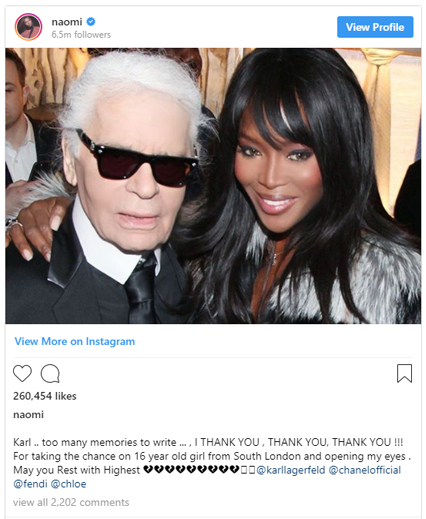
Task: Click the naomi username in header
Action: click(x=67, y=22)
